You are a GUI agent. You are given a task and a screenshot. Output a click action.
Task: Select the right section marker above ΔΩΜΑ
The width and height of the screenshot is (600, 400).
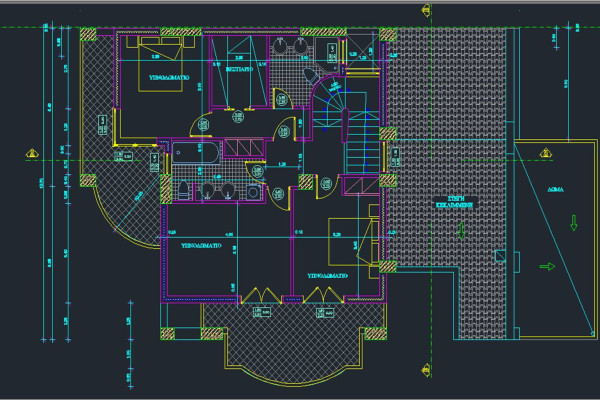[x=546, y=154]
